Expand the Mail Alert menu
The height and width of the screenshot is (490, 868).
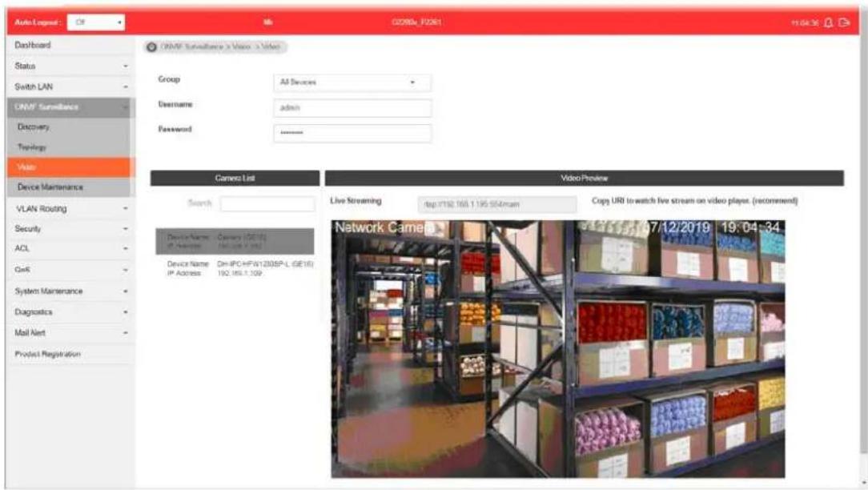70,333
